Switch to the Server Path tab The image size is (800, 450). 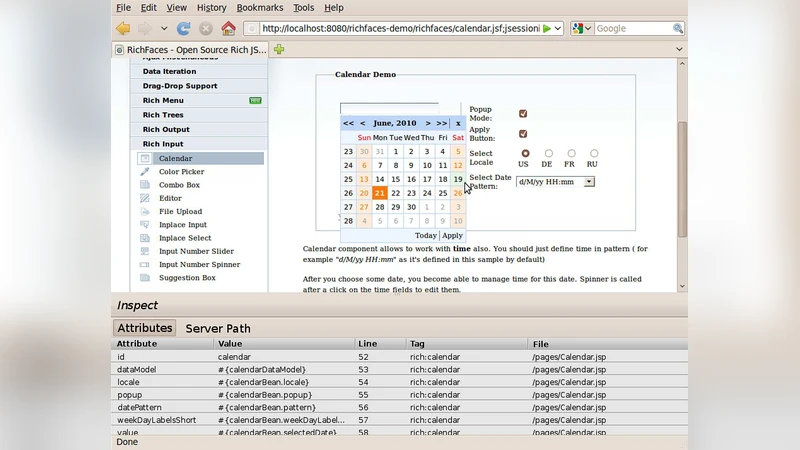217,328
